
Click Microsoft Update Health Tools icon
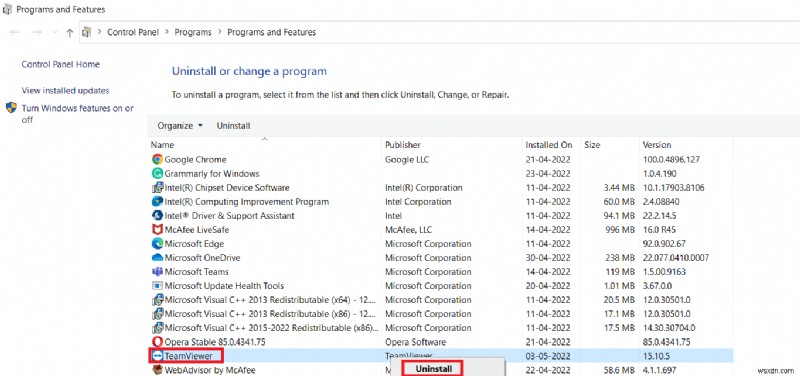point(157,286)
